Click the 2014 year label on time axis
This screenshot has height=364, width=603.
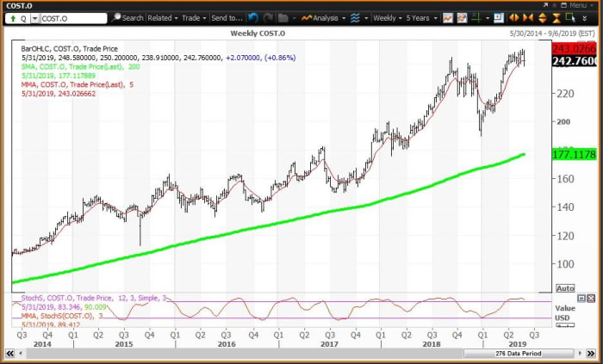click(42, 343)
